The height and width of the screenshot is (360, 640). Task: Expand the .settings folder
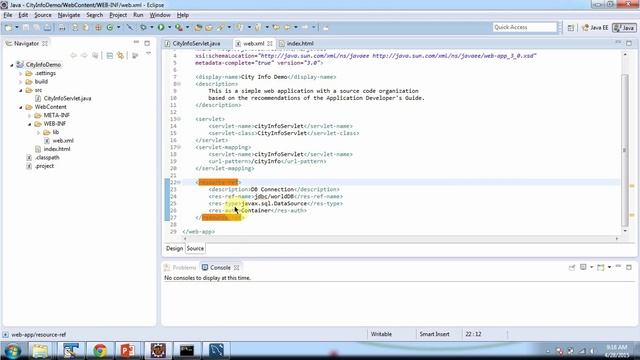(21, 73)
